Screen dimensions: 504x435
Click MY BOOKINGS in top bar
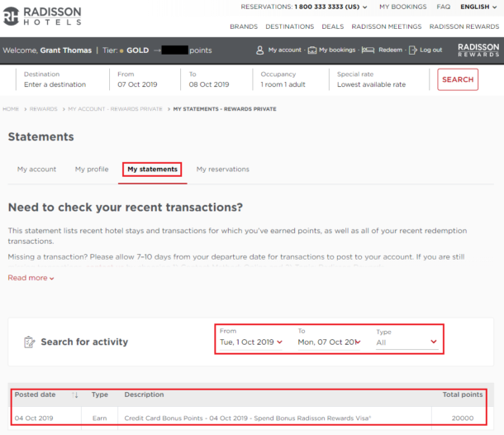[402, 7]
